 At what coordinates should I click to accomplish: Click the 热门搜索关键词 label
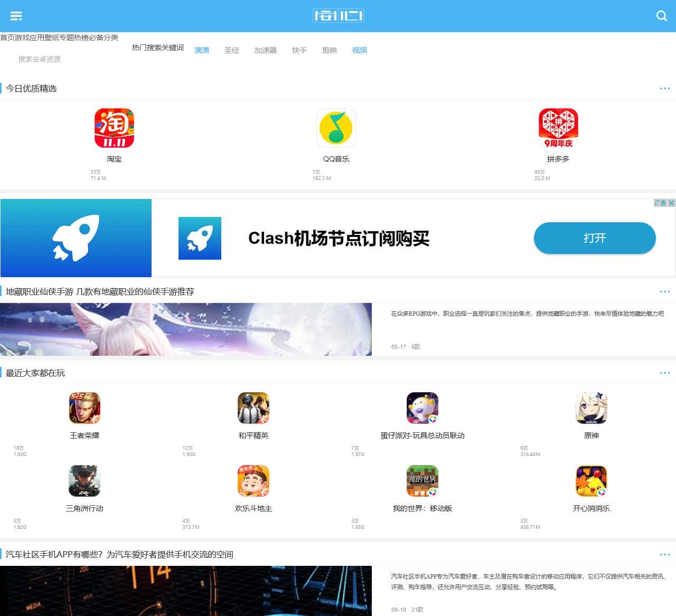click(x=158, y=48)
